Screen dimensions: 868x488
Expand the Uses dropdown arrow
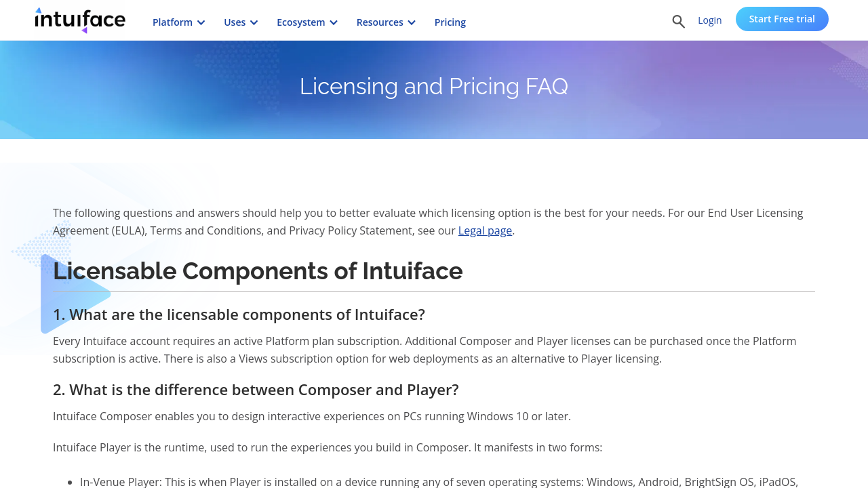click(x=254, y=22)
